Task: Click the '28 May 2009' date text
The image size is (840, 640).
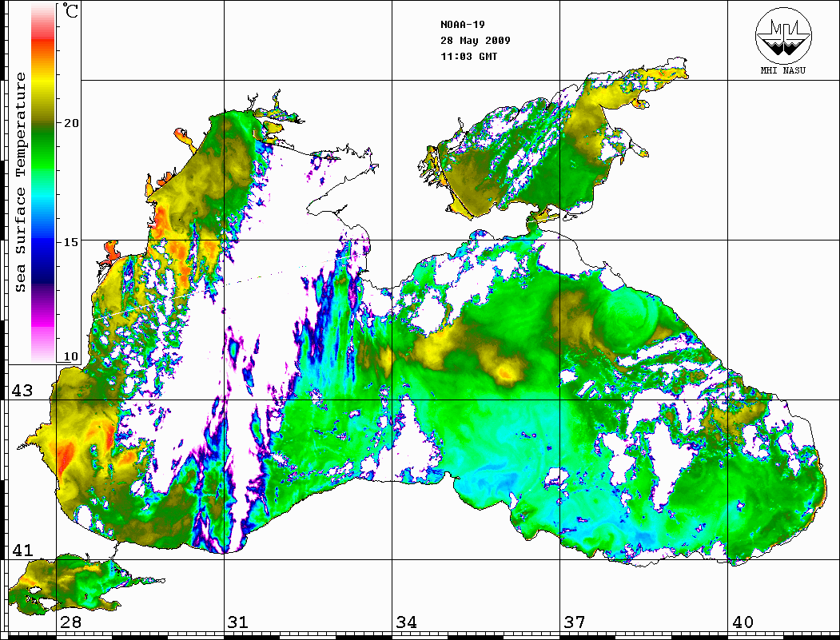Action: [476, 41]
